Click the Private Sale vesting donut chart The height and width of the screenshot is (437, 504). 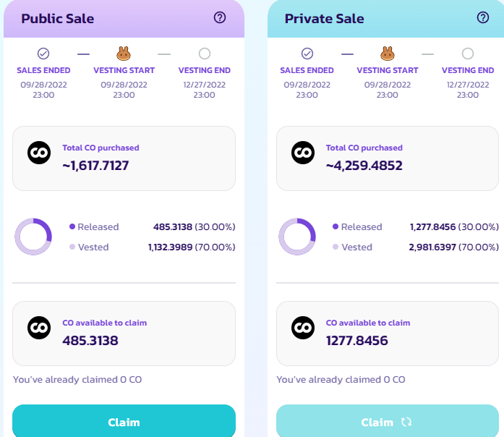click(297, 237)
